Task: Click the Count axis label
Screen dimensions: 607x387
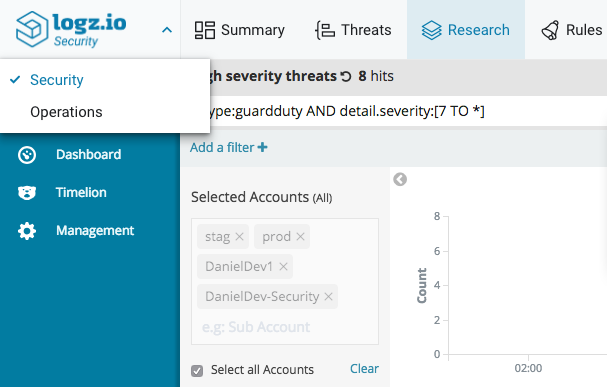Action: [x=422, y=286]
